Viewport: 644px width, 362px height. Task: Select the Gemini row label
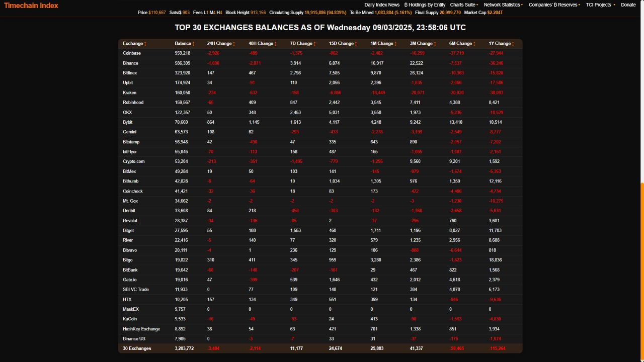click(x=129, y=132)
